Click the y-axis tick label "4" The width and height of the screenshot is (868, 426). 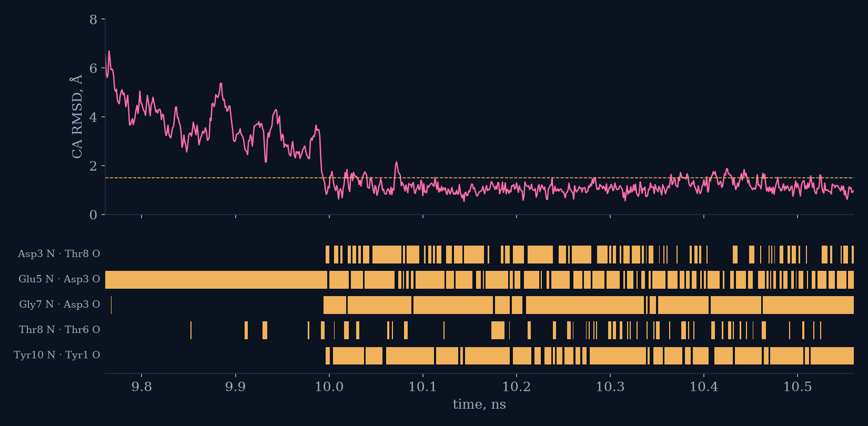click(94, 117)
